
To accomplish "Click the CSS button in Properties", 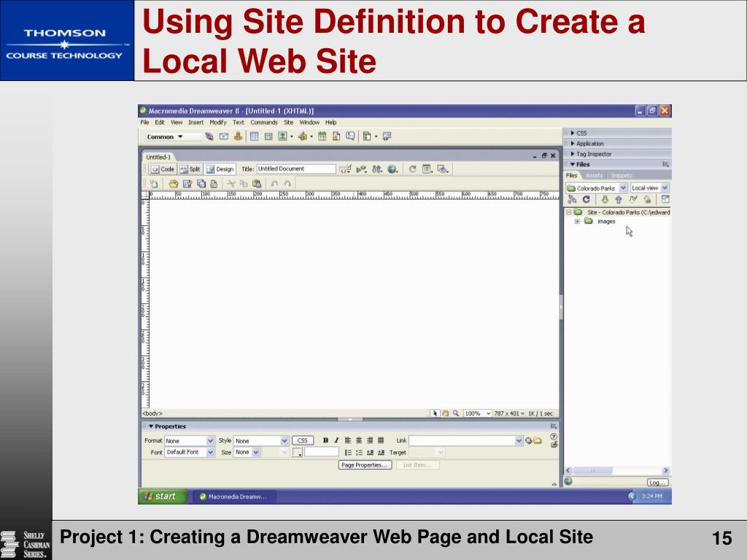I will click(303, 440).
